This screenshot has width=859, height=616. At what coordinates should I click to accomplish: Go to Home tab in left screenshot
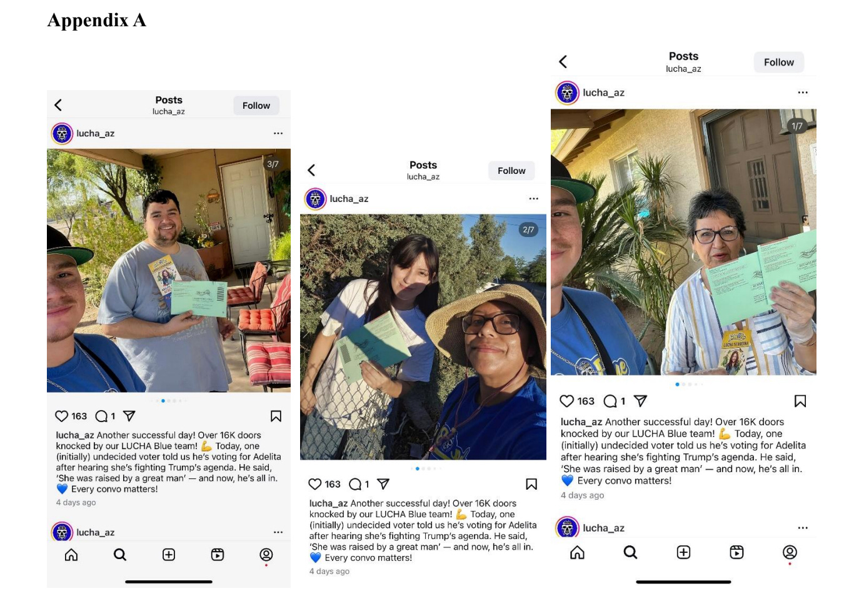tap(71, 555)
